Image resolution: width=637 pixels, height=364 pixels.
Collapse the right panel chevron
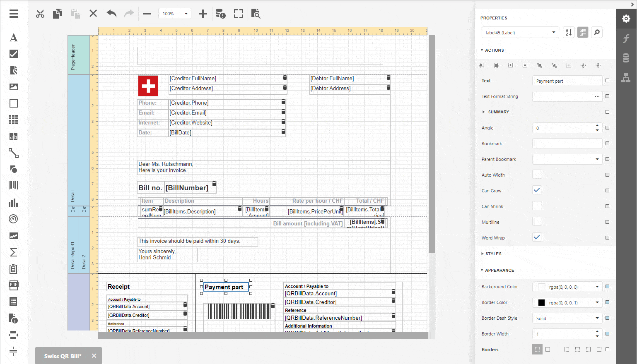pos(632,4)
